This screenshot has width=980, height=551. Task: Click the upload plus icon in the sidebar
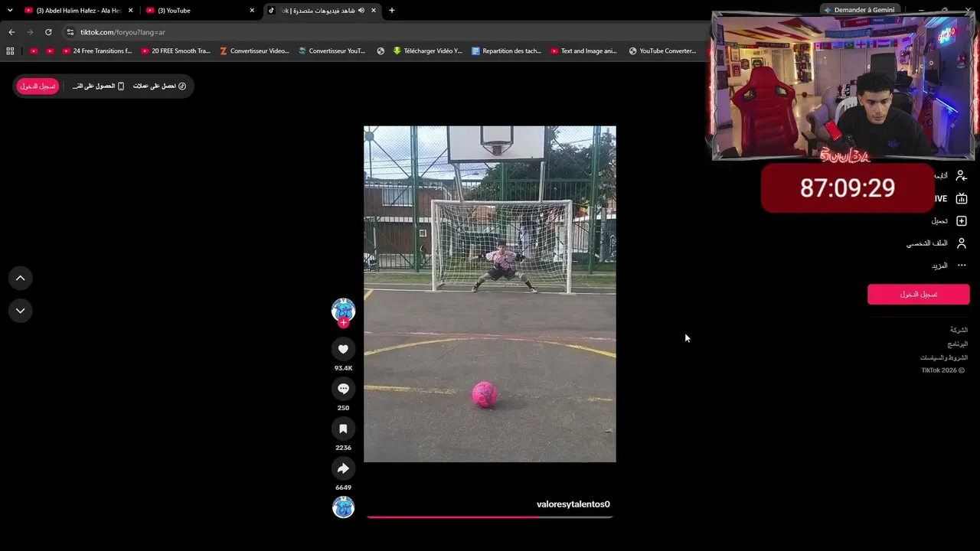[962, 221]
